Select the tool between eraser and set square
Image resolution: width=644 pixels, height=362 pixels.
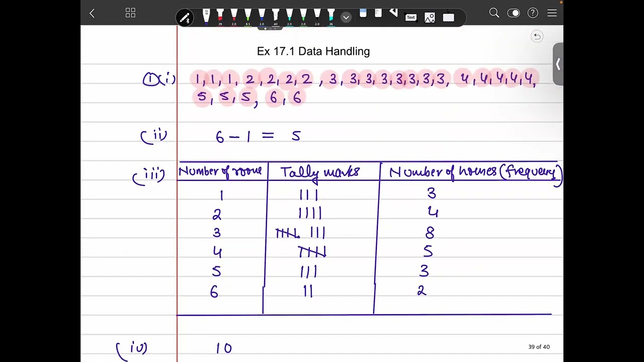pyautogui.click(x=378, y=14)
